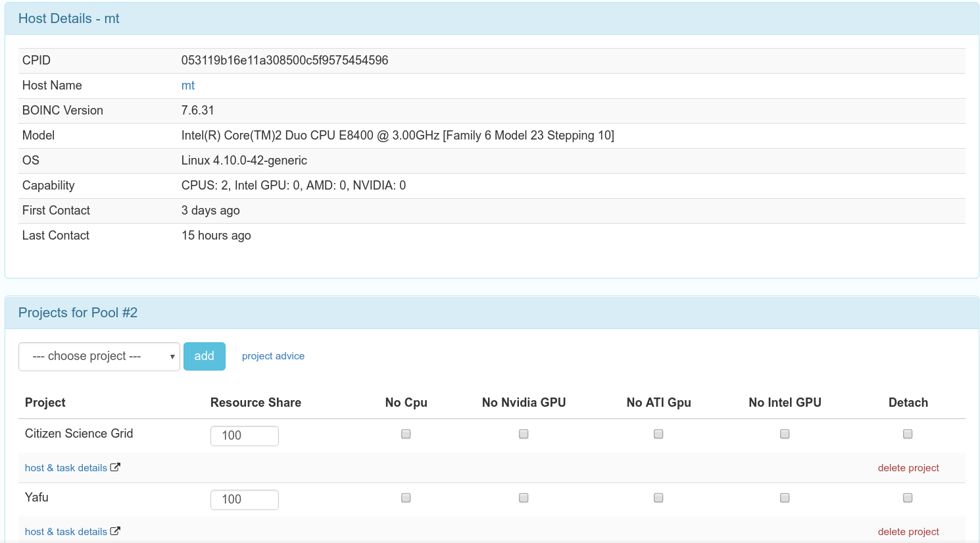Click the Detach column header
This screenshot has height=543, width=980.
tap(908, 403)
